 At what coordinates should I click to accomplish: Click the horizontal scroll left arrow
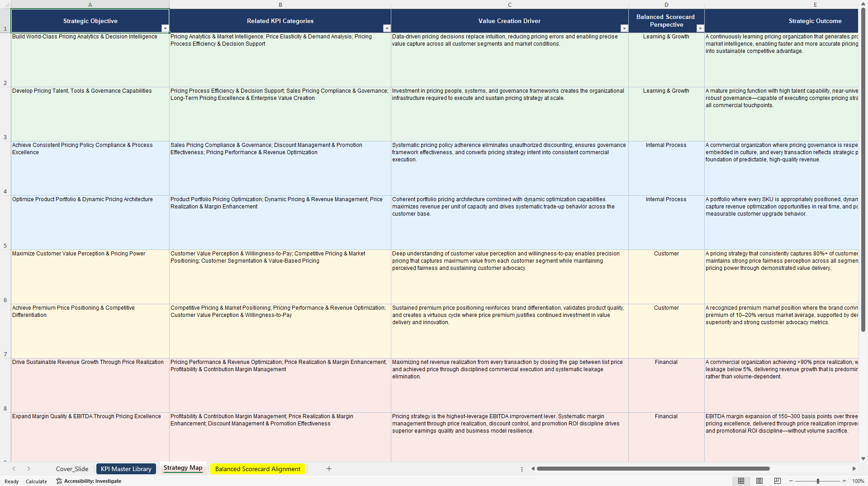533,469
